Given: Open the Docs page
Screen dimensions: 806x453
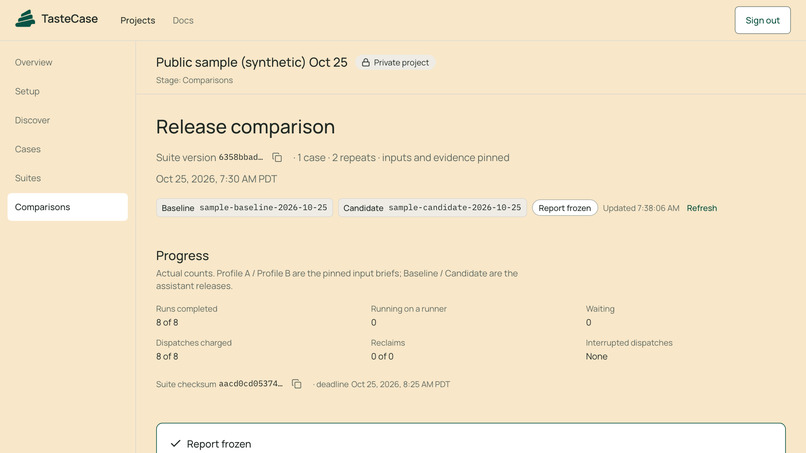Looking at the screenshot, I should point(183,20).
